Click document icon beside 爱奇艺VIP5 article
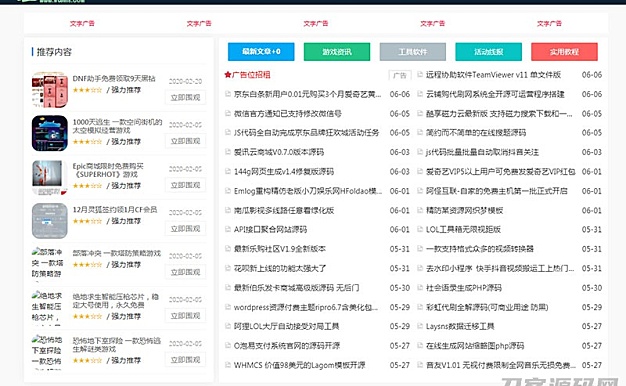 click(420, 171)
